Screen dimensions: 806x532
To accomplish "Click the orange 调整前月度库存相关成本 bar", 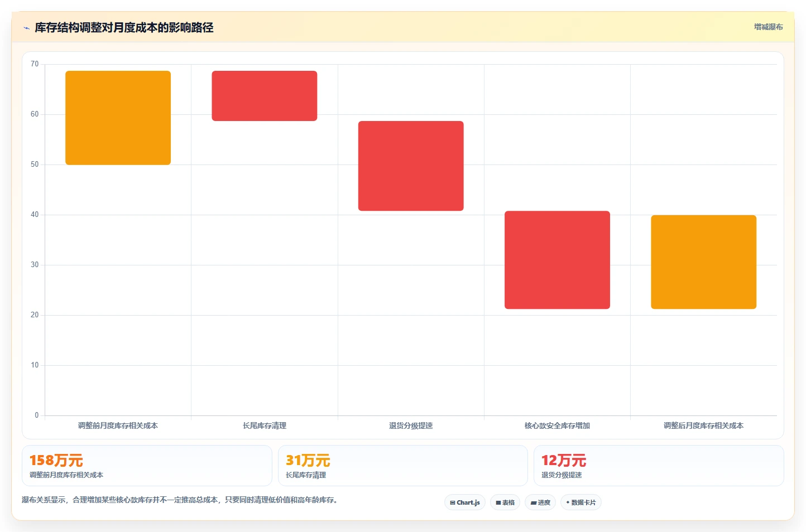I will pyautogui.click(x=118, y=118).
